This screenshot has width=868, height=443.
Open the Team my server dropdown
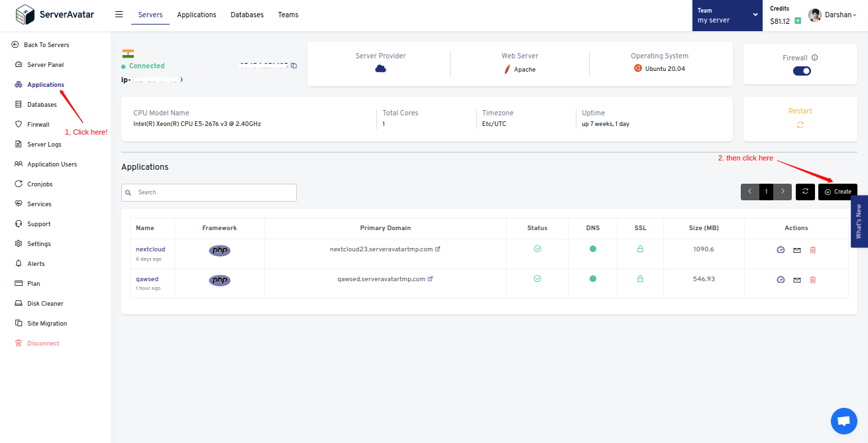[x=727, y=15]
